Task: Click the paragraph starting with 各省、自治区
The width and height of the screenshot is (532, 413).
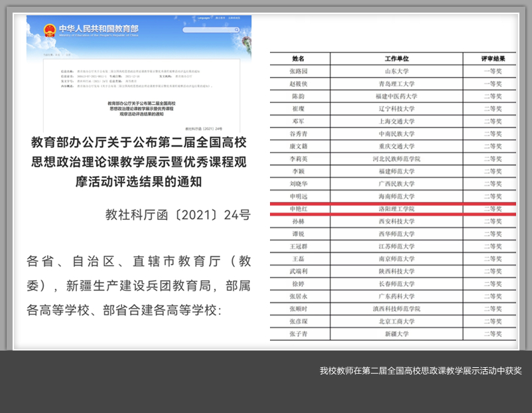Action: 139,285
